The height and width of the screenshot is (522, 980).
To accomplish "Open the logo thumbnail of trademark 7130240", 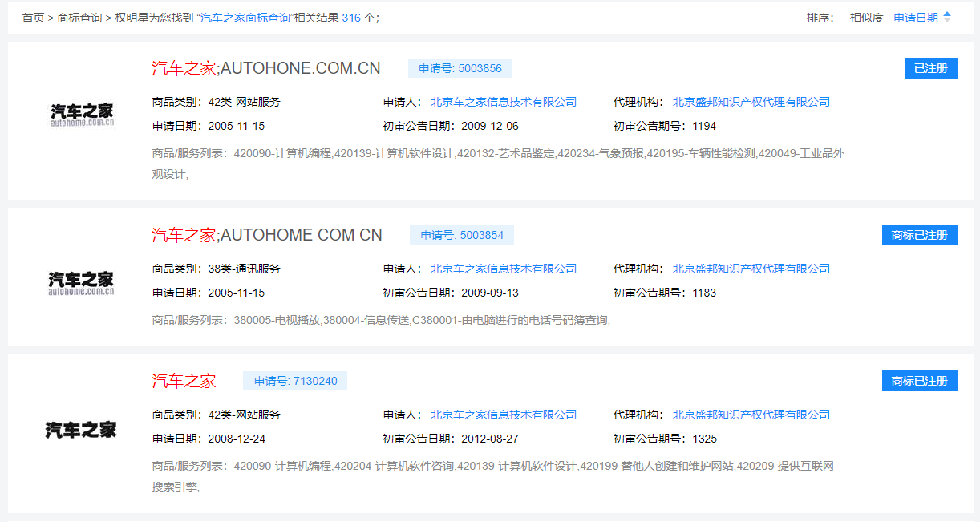I will click(81, 429).
